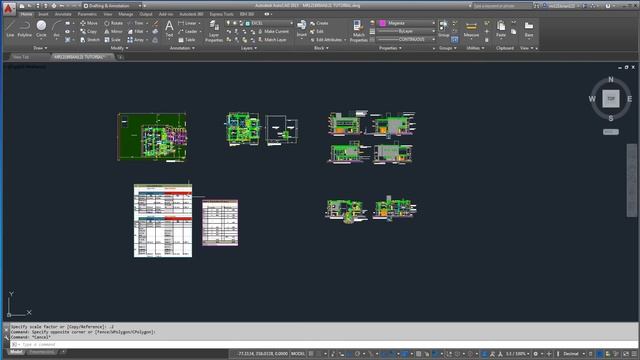Click the Mirror tool
The width and height of the screenshot is (640, 360).
[x=113, y=31]
